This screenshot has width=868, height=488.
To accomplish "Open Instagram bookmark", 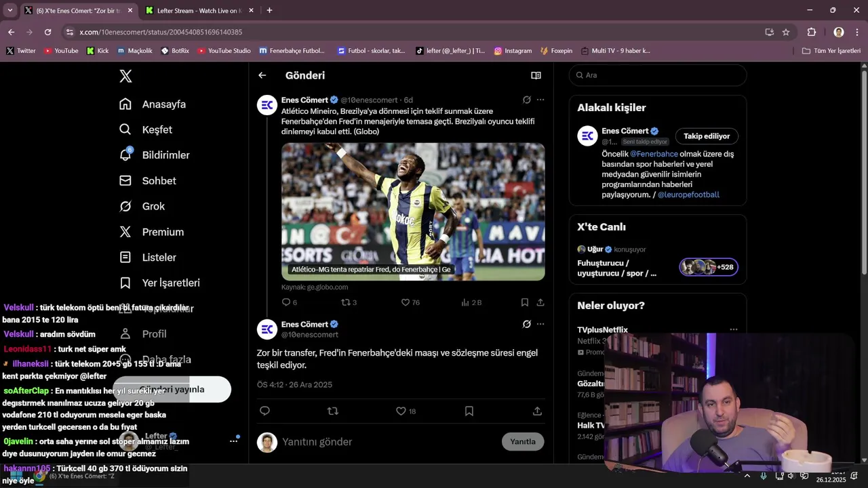I will 513,51.
